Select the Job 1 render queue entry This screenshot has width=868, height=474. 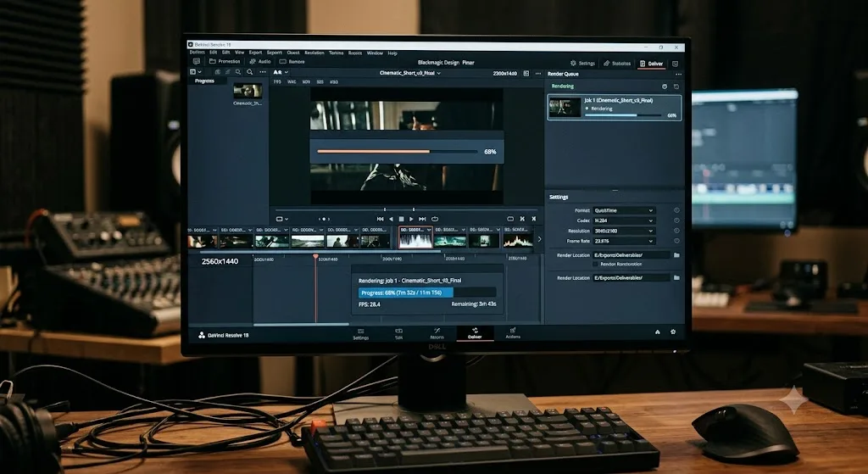[615, 108]
